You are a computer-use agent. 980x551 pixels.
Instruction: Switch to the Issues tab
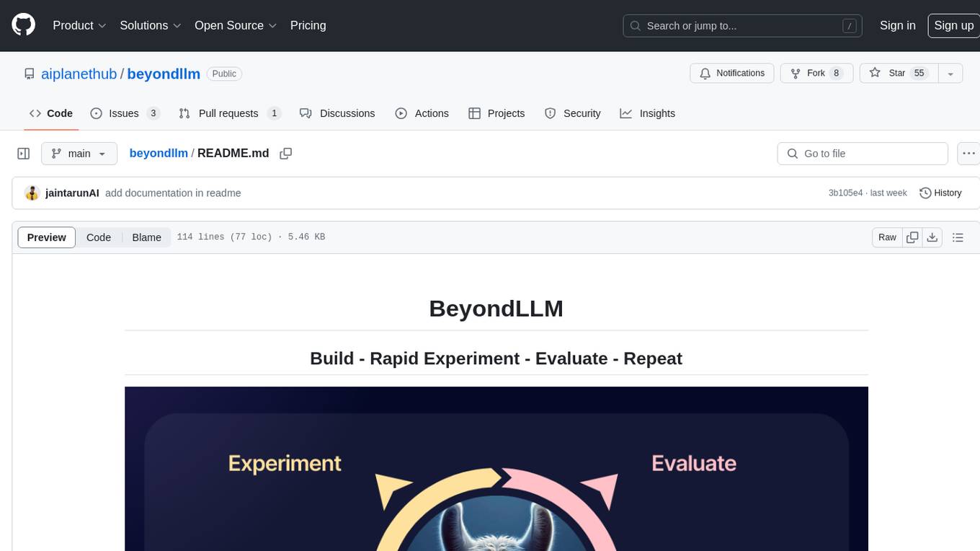click(125, 113)
